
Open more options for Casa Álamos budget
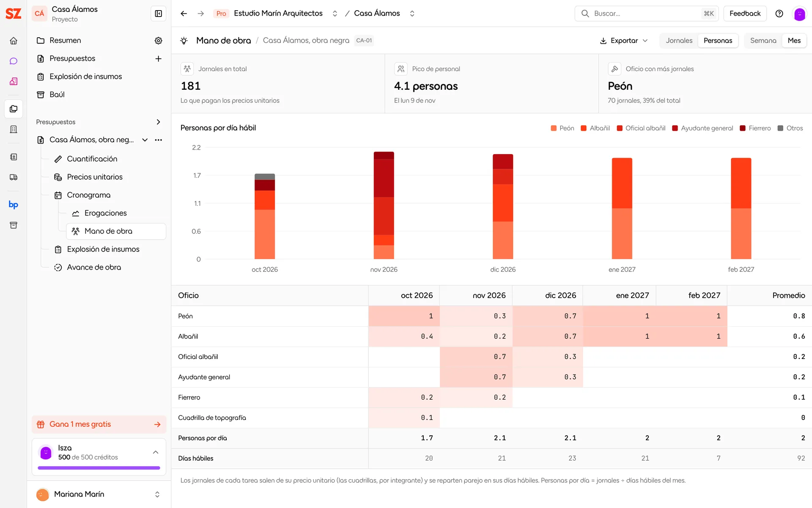pos(159,140)
